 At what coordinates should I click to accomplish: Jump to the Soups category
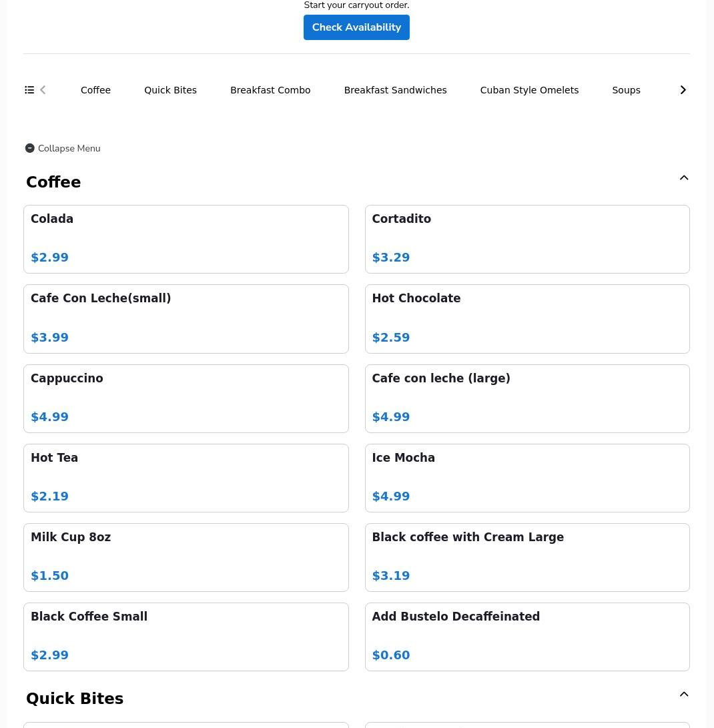[626, 90]
